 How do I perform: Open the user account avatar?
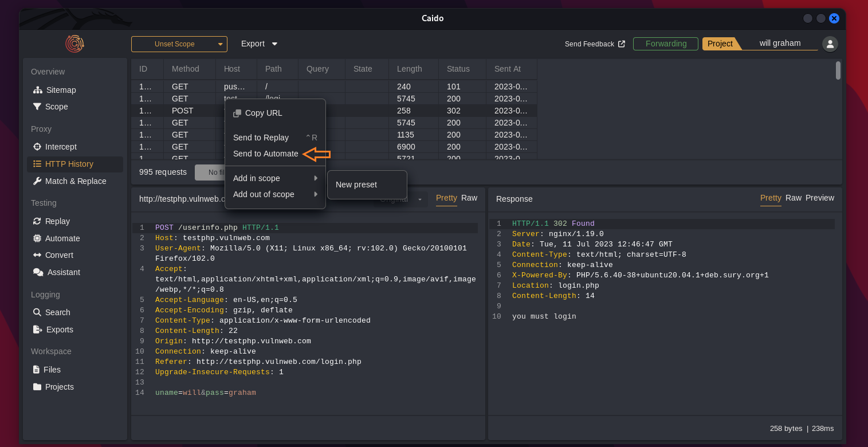830,44
